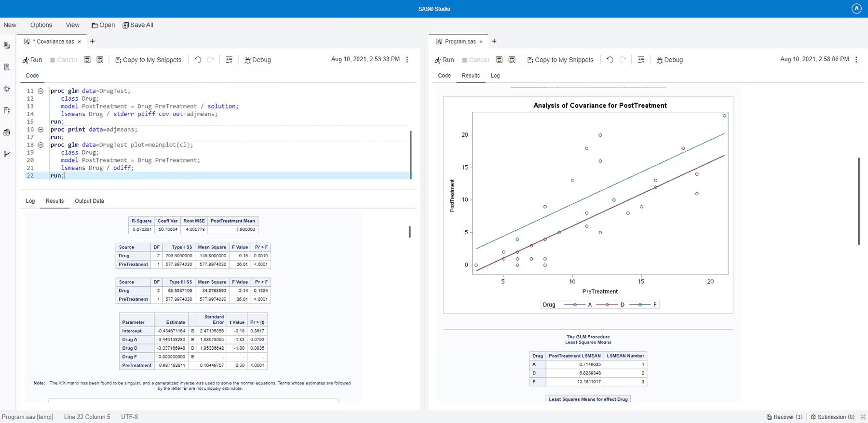Switch to Output Data tab
868x423 pixels.
(89, 201)
